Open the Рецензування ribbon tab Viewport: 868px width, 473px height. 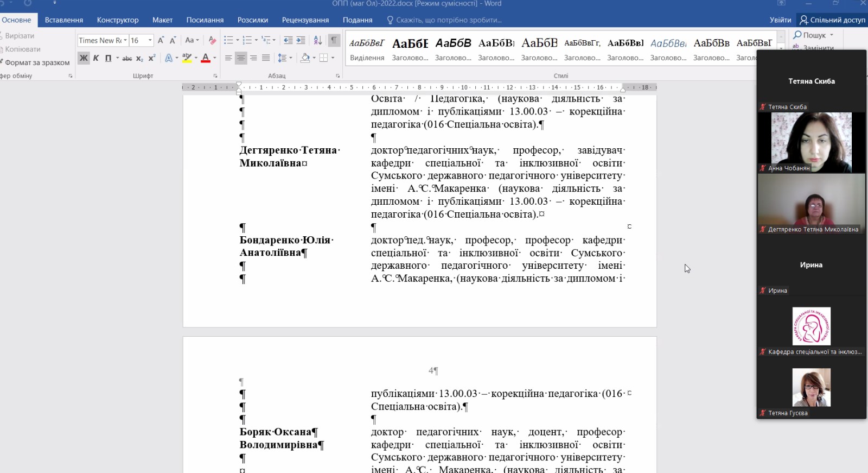tap(305, 20)
